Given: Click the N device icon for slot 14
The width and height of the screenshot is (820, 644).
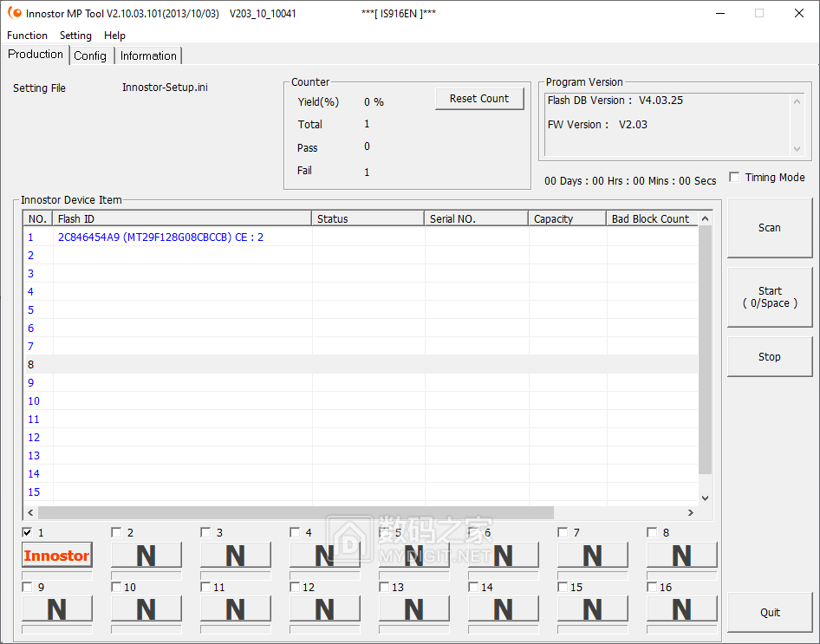Looking at the screenshot, I should coord(504,609).
